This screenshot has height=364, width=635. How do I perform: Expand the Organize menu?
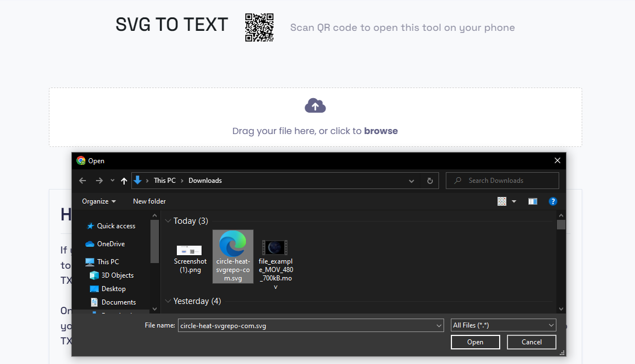pyautogui.click(x=98, y=201)
